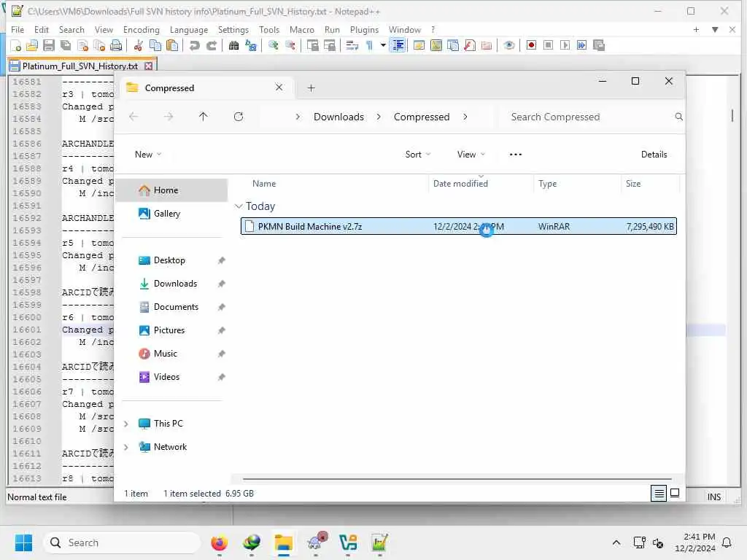Click the Copy icon in Notepad++ toolbar

(155, 45)
